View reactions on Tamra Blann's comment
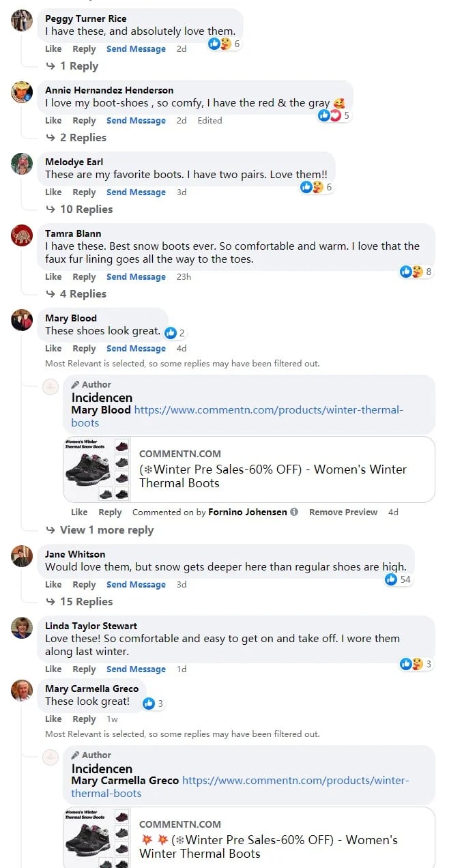 412,272
